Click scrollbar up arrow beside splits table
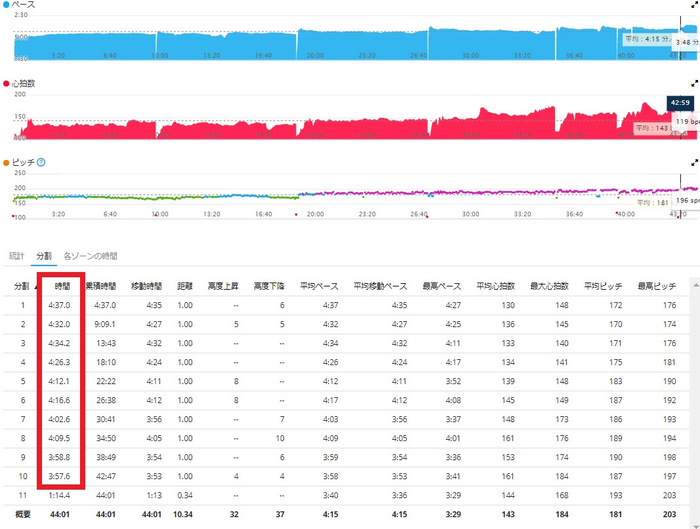This screenshot has width=700, height=529. coord(695,284)
